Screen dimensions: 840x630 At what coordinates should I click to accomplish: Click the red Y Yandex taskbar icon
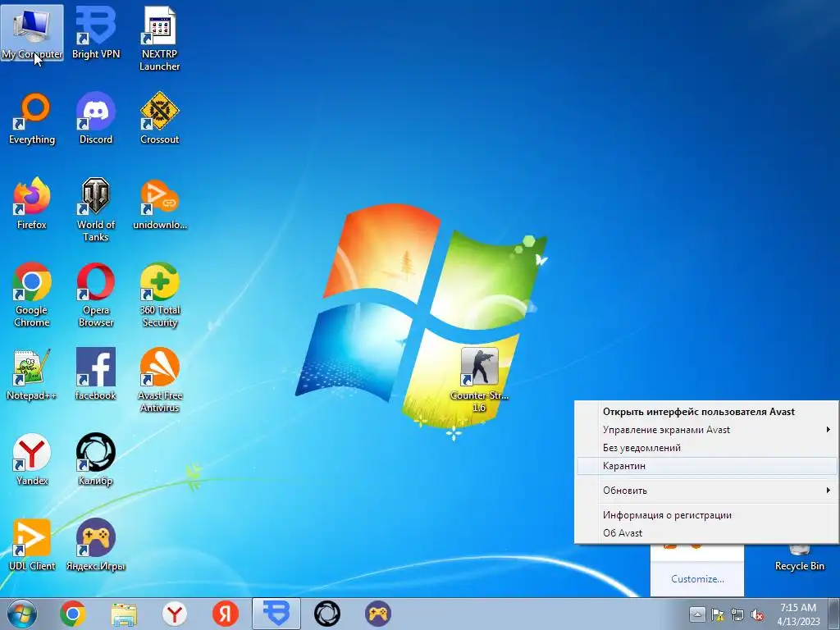point(175,614)
